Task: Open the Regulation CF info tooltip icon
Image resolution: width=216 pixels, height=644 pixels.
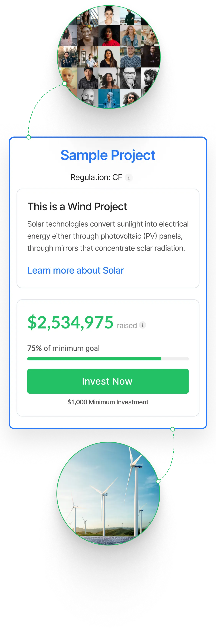Action: pyautogui.click(x=129, y=178)
